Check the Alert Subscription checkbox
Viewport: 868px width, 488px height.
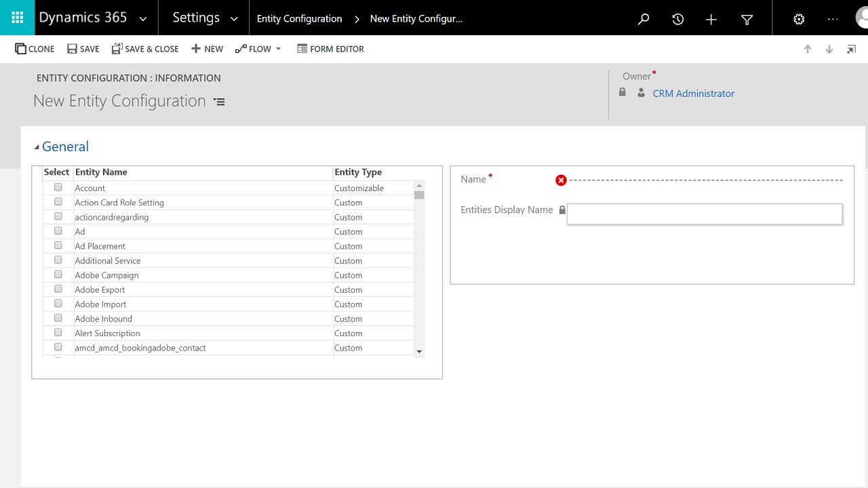point(58,333)
